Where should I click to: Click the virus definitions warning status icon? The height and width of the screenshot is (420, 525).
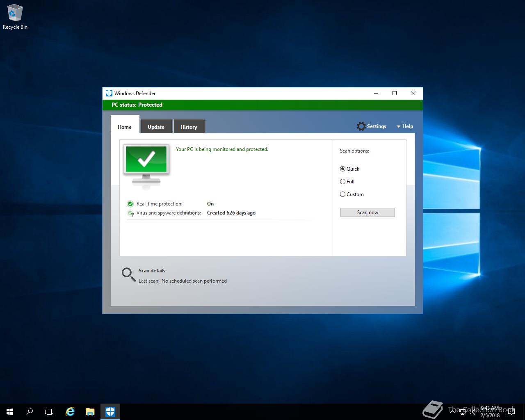(x=130, y=213)
